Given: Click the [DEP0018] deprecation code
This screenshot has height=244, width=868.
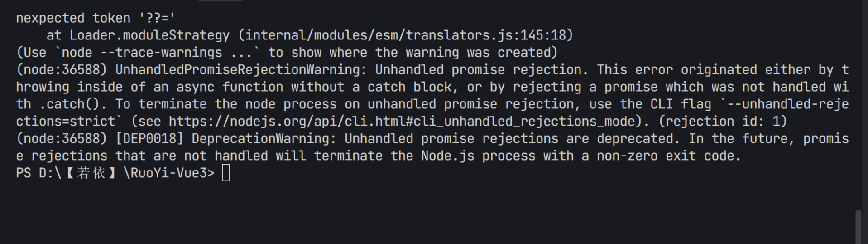Looking at the screenshot, I should (x=149, y=139).
